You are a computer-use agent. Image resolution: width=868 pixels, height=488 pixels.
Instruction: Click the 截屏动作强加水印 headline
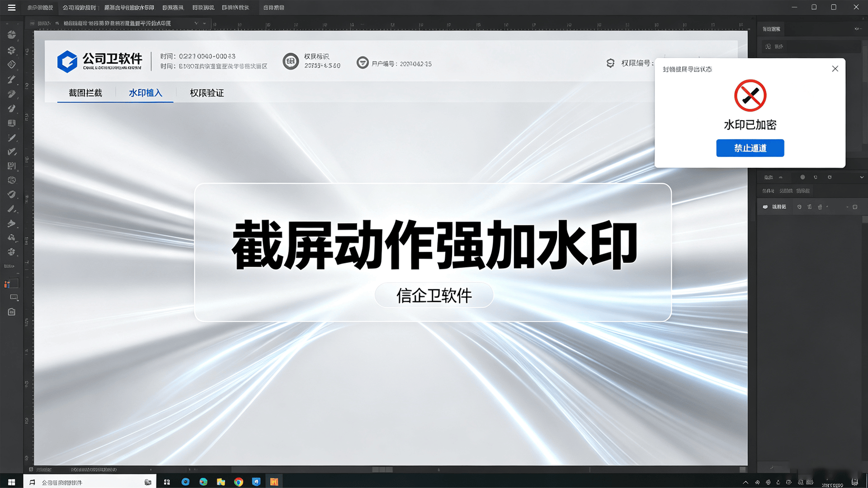tap(434, 244)
